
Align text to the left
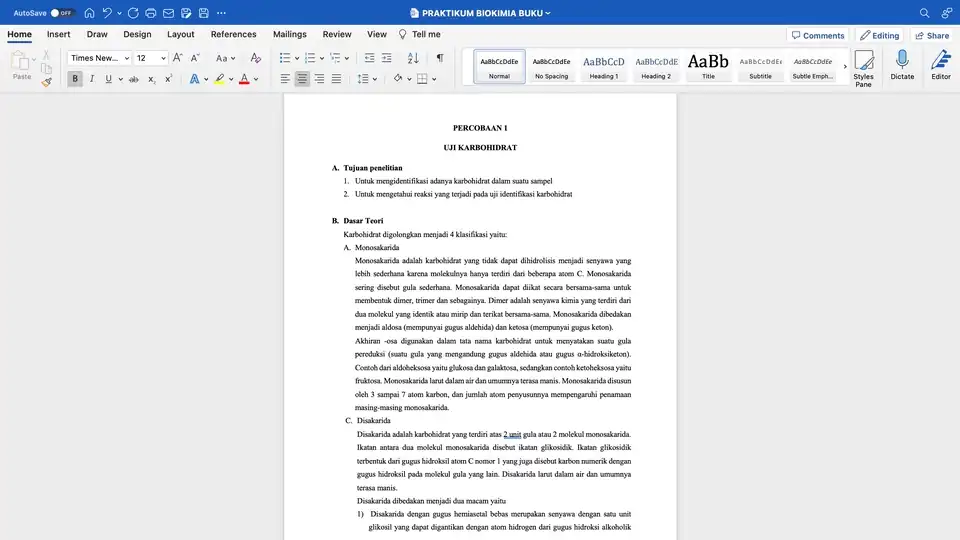click(x=285, y=79)
